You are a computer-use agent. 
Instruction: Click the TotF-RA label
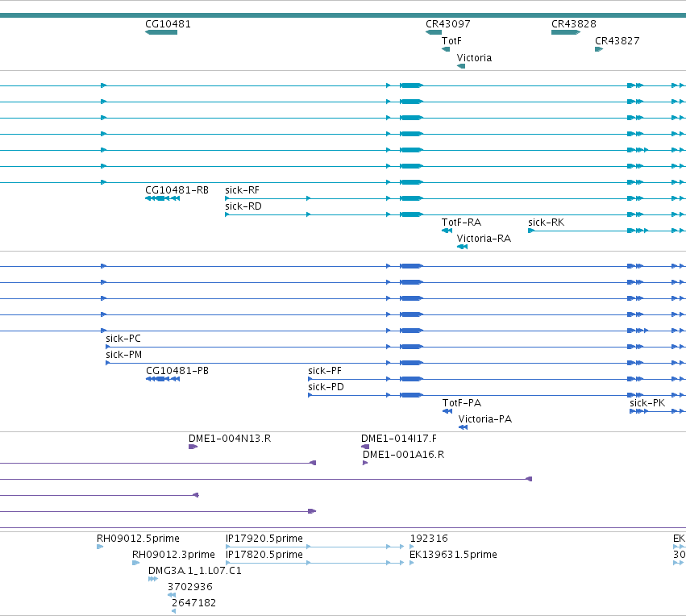point(461,223)
